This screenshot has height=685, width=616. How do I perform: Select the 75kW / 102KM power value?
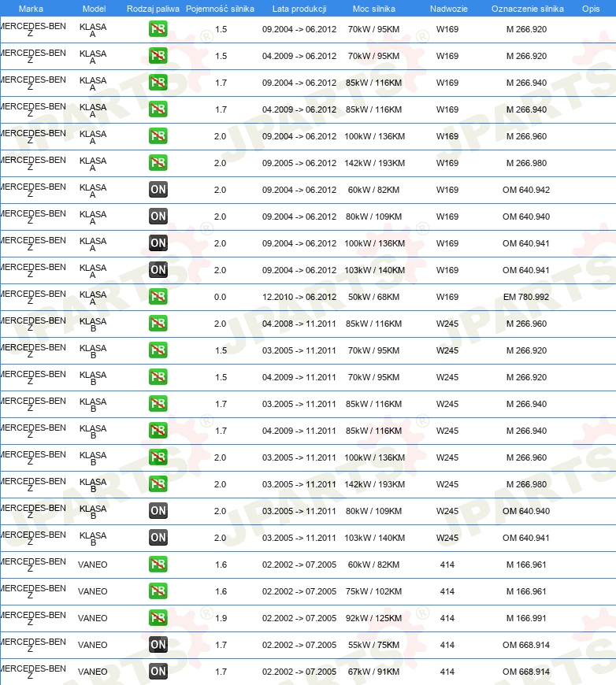(373, 591)
